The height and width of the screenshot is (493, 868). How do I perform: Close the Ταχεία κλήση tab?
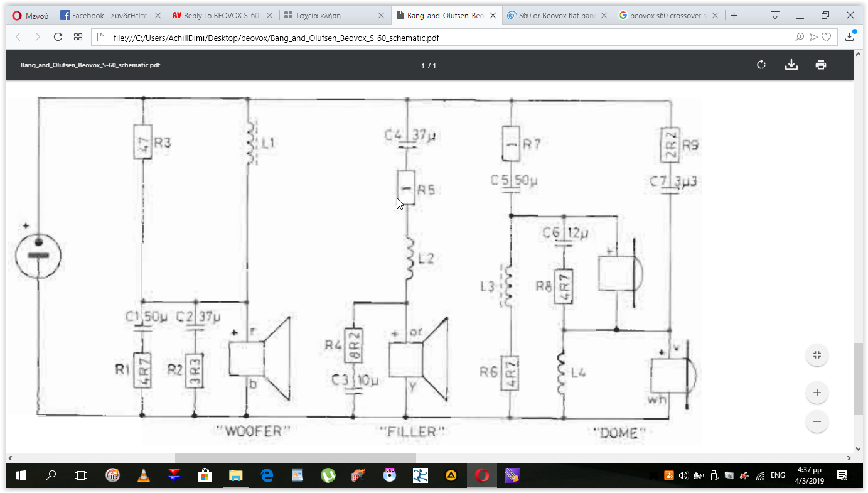click(381, 16)
